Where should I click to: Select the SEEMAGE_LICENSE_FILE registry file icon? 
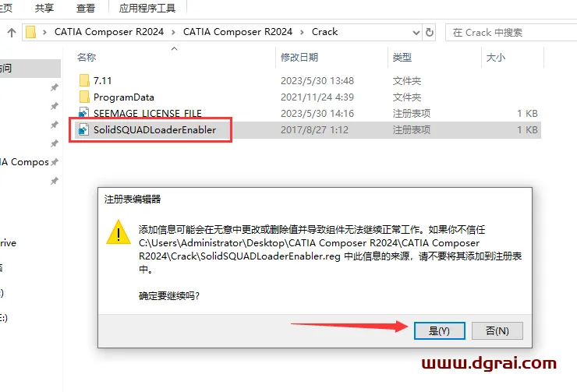[84, 112]
